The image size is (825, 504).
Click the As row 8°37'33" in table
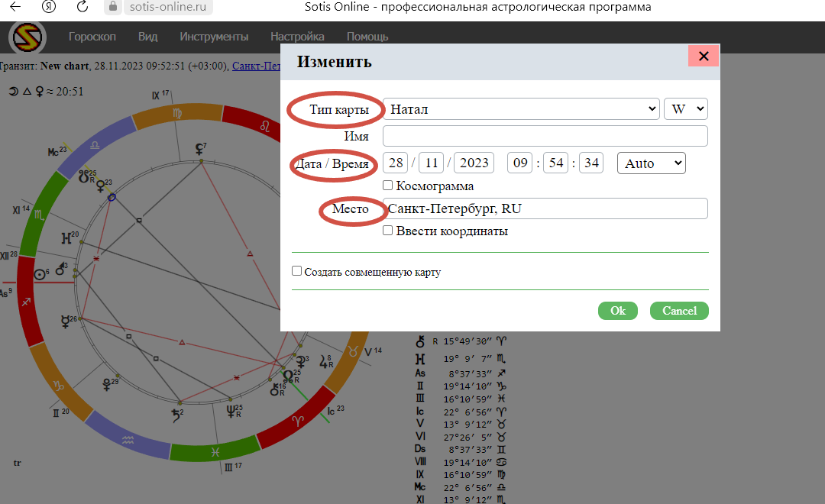coord(461,373)
